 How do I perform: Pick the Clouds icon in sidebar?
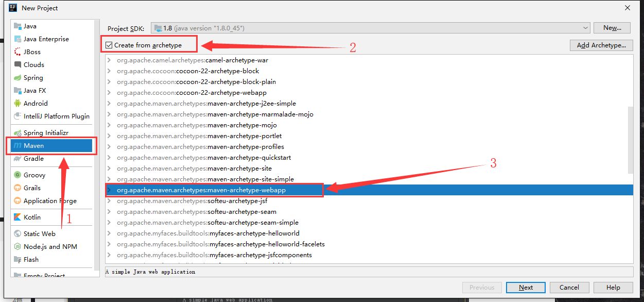click(x=18, y=65)
